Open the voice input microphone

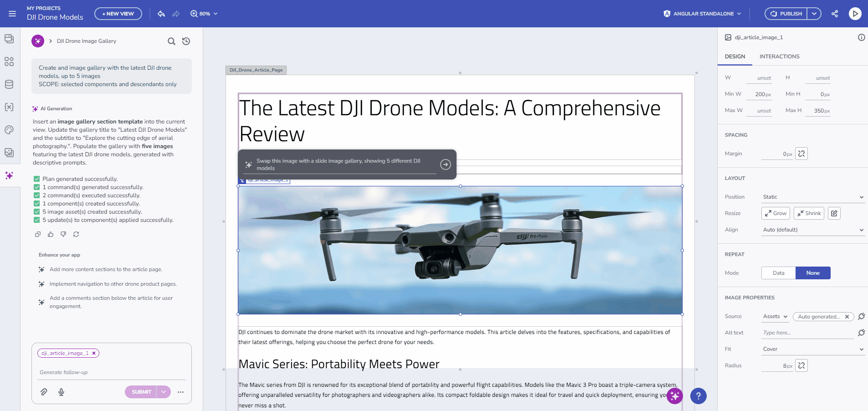coord(62,392)
